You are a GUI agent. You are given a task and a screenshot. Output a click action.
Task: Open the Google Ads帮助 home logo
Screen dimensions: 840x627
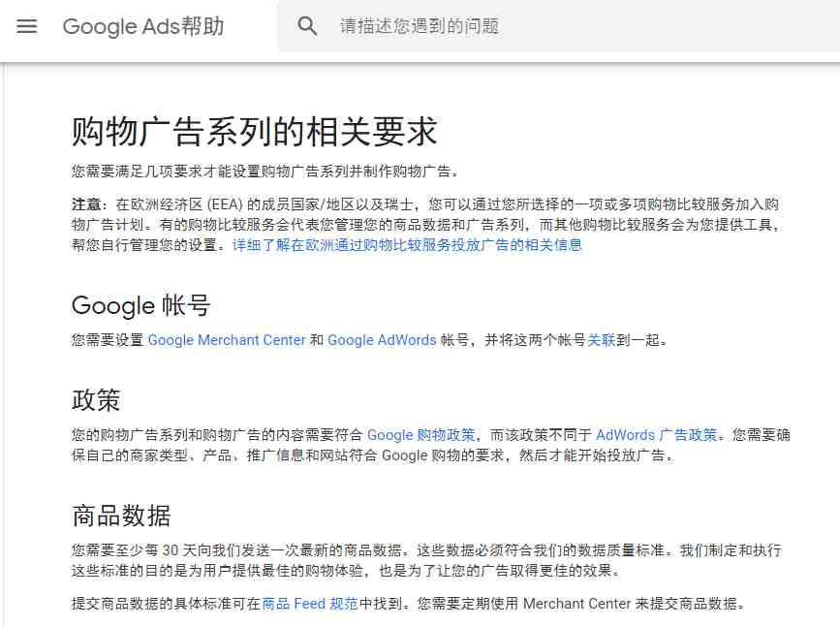(143, 26)
